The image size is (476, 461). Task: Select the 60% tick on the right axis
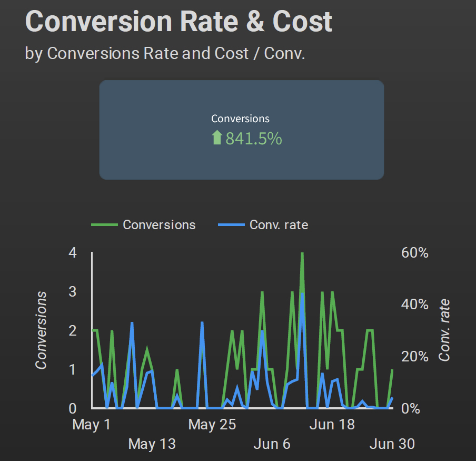[414, 253]
